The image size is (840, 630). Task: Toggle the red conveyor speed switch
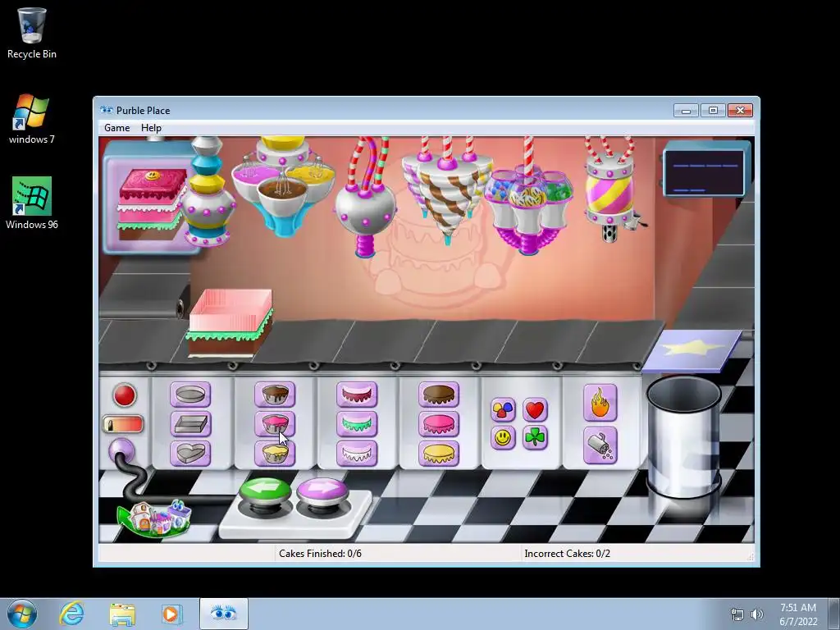[123, 425]
